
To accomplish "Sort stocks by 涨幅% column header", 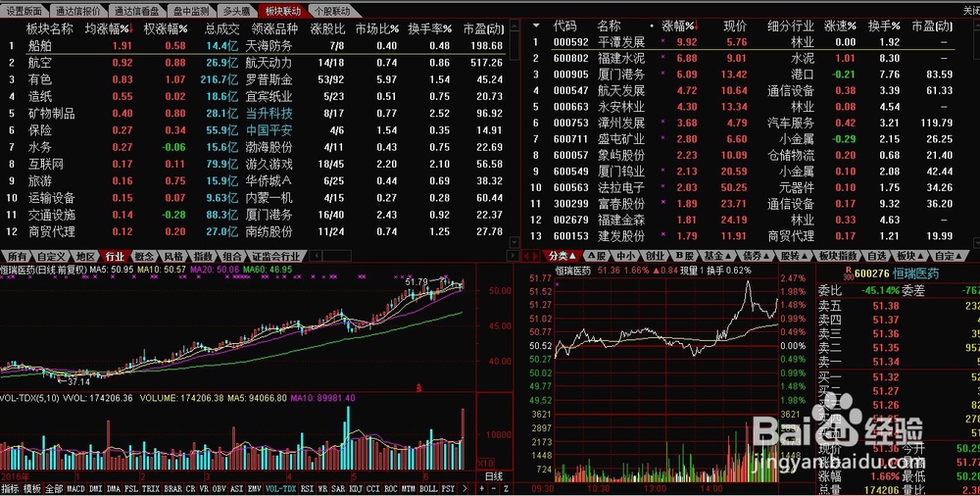I will (x=680, y=26).
